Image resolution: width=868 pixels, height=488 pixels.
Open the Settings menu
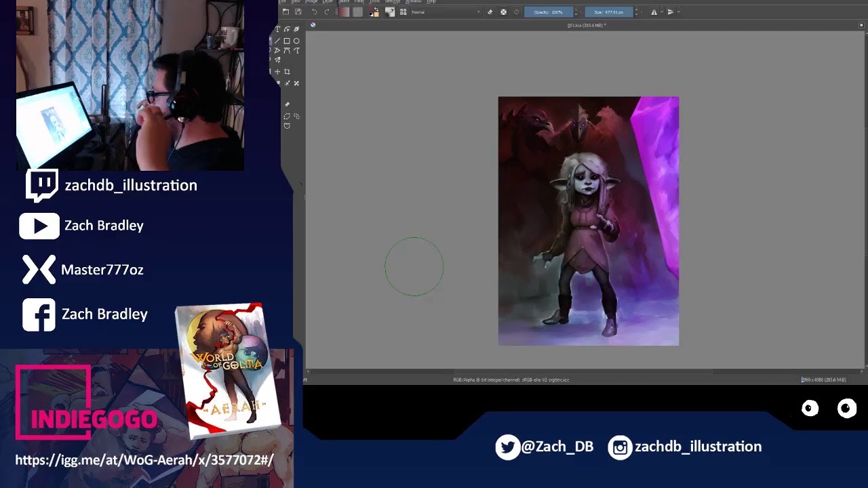tap(393, 2)
